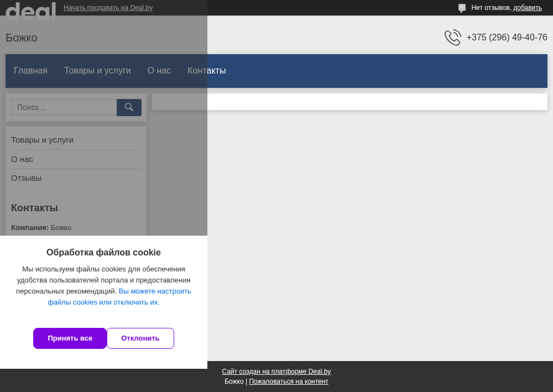Click the 'Компания: Божко' text
Image resolution: width=553 pixels, height=392 pixels.
tap(41, 228)
